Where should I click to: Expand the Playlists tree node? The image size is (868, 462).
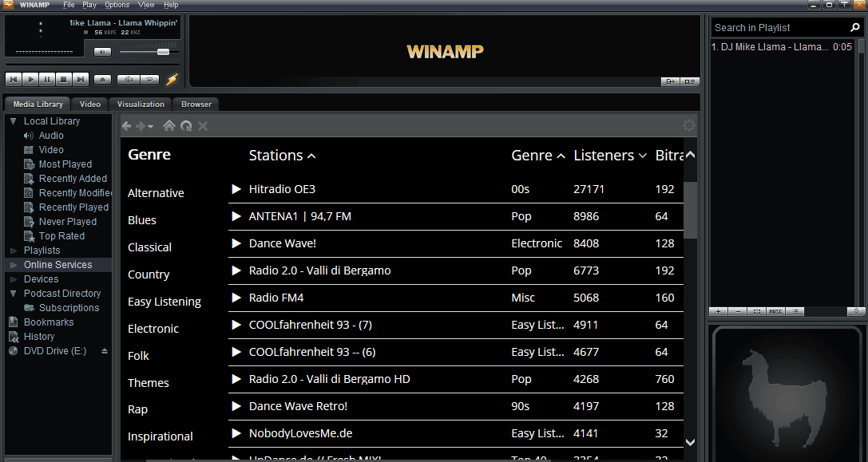coord(14,251)
